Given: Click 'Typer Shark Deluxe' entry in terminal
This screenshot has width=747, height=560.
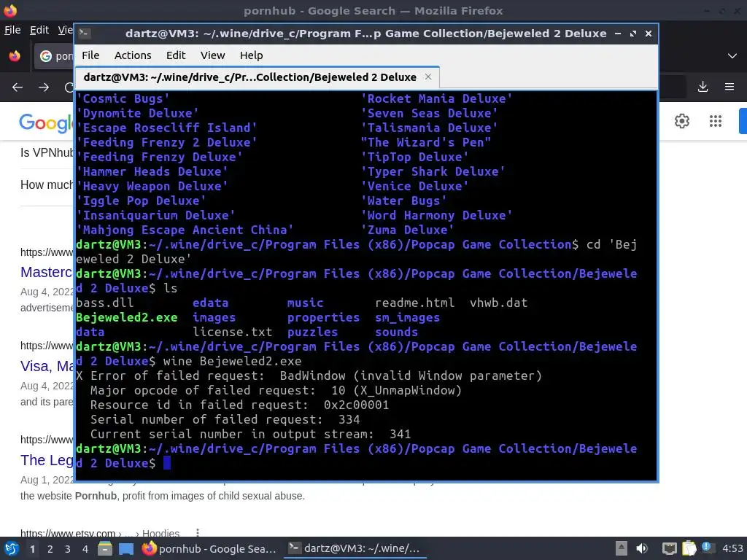Looking at the screenshot, I should pyautogui.click(x=433, y=171).
